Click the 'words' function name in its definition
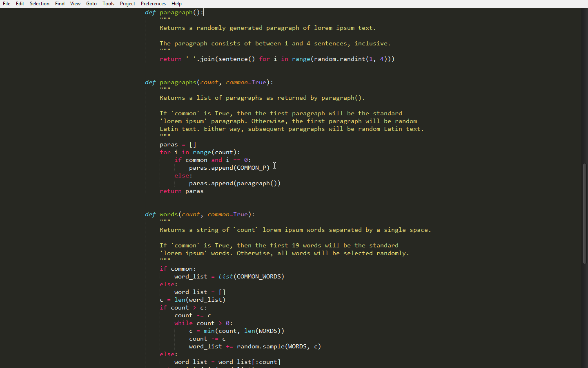This screenshot has height=368, width=588. pos(169,214)
